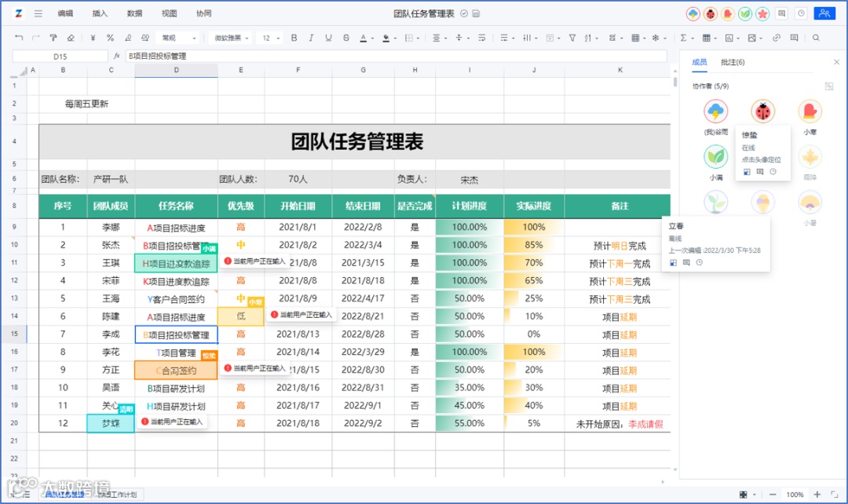The width and height of the screenshot is (848, 504).
Task: Apply percent format with the % icon
Action: tap(111, 38)
